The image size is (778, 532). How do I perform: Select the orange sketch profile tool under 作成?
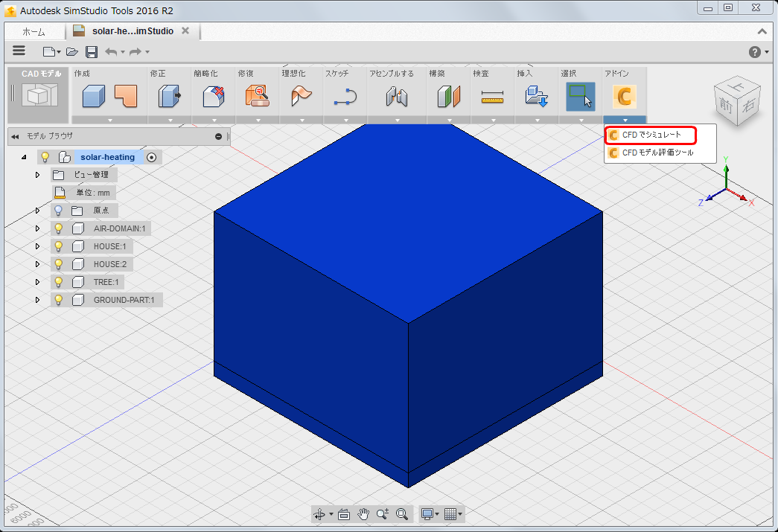click(x=126, y=96)
